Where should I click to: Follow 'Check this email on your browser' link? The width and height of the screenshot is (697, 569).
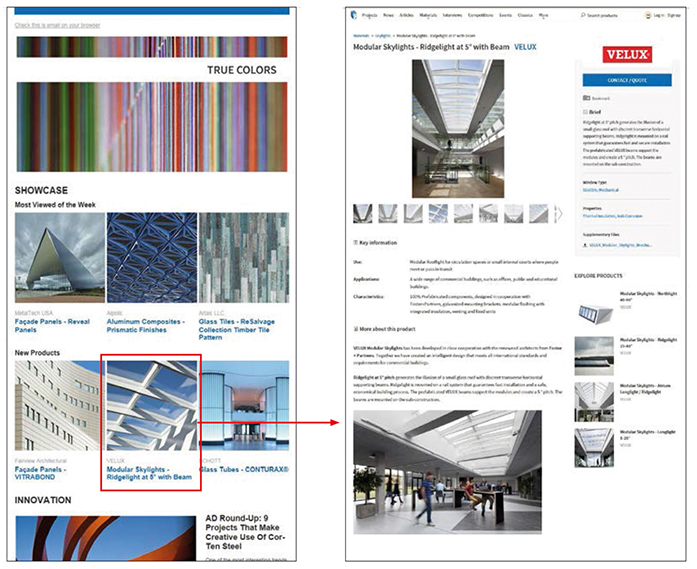57,25
